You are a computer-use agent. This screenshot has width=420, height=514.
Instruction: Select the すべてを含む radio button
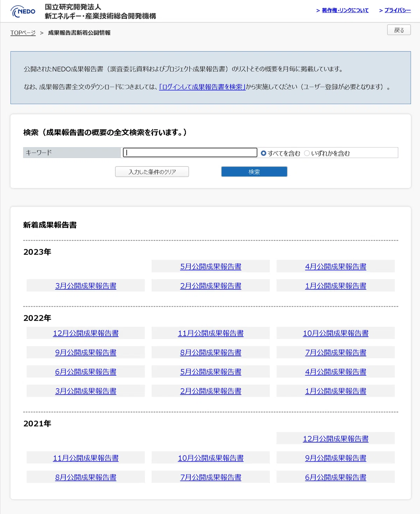click(x=264, y=153)
